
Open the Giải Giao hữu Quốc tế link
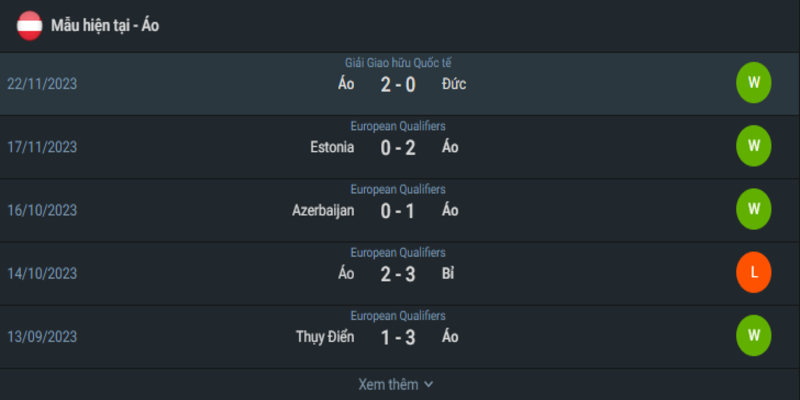pos(398,63)
